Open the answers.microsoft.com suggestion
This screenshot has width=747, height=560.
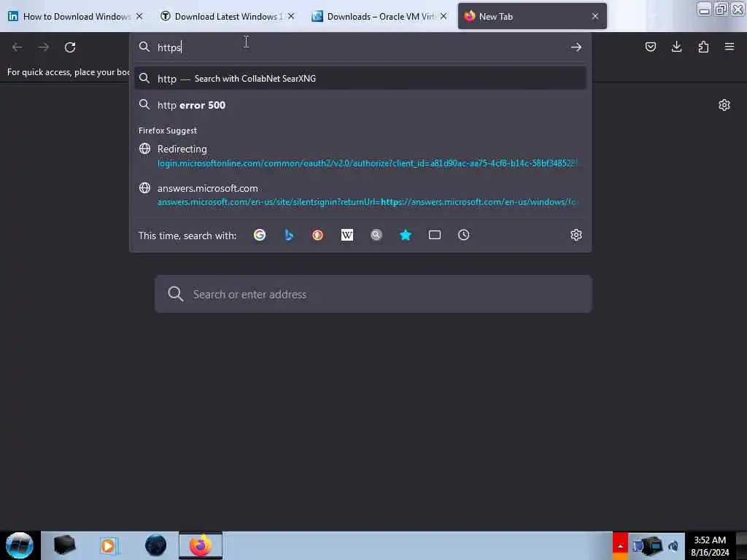[x=360, y=195]
